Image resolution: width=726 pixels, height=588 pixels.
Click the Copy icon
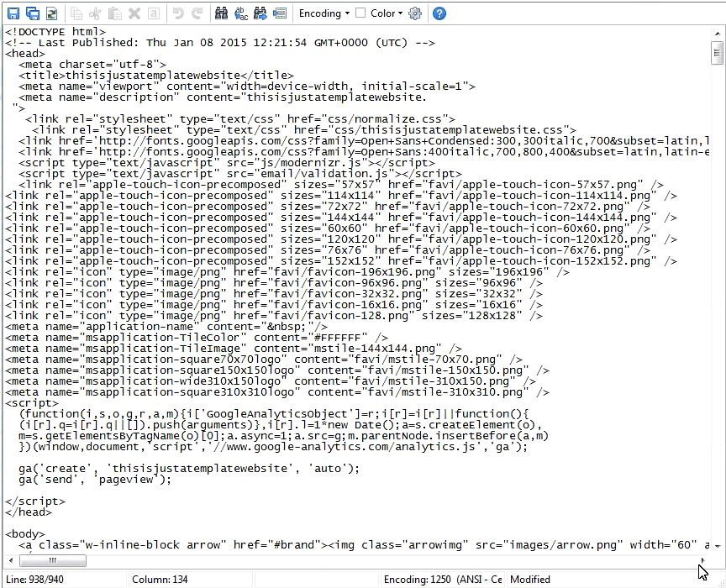pos(76,13)
